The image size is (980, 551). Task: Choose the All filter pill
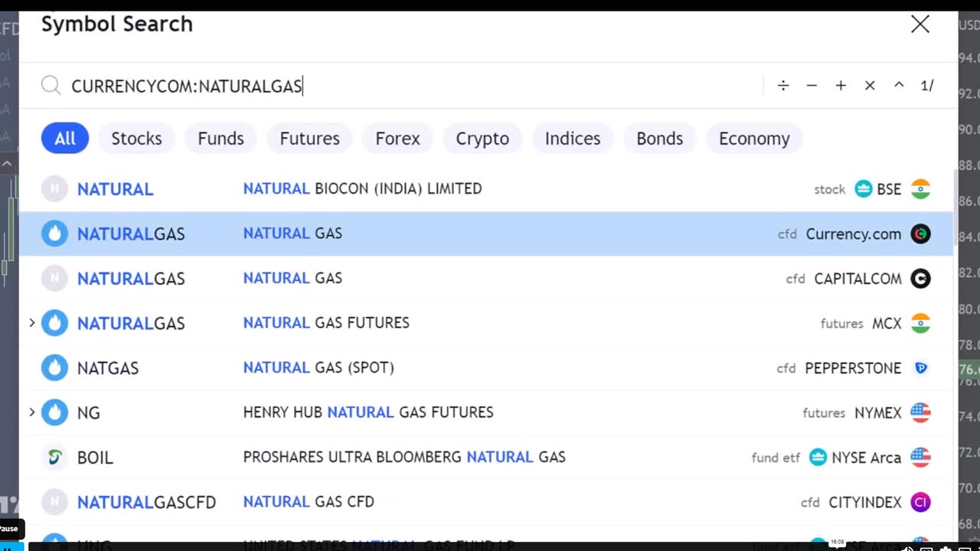[x=65, y=139]
